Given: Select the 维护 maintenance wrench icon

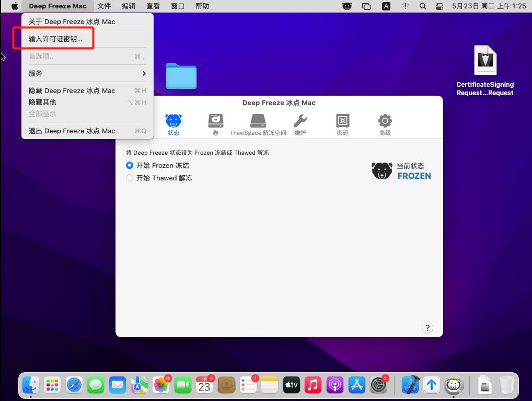Looking at the screenshot, I should (300, 124).
